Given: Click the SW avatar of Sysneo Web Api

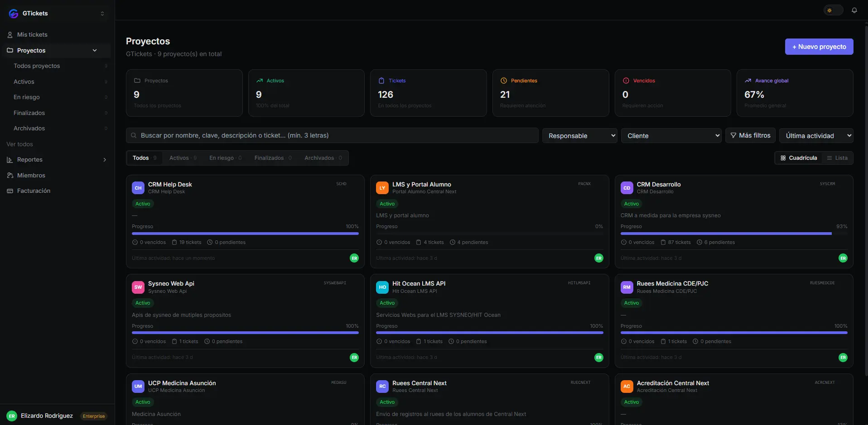Looking at the screenshot, I should coord(138,287).
